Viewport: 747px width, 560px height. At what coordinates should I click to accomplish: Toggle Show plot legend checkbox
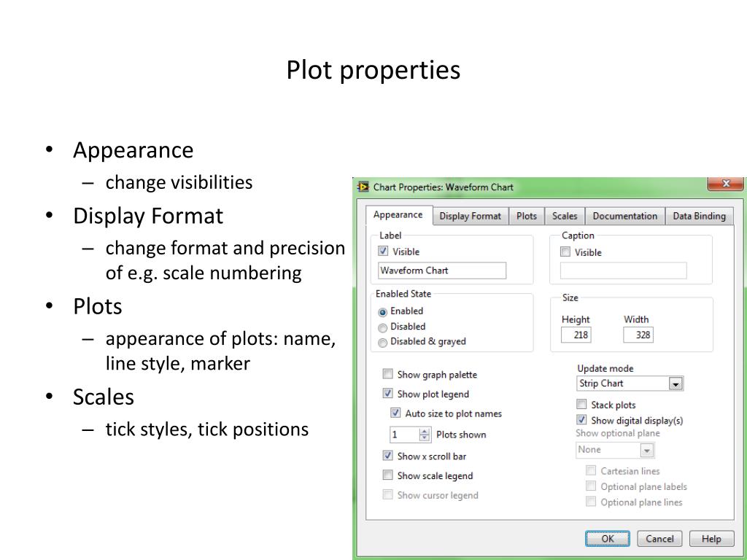[388, 393]
